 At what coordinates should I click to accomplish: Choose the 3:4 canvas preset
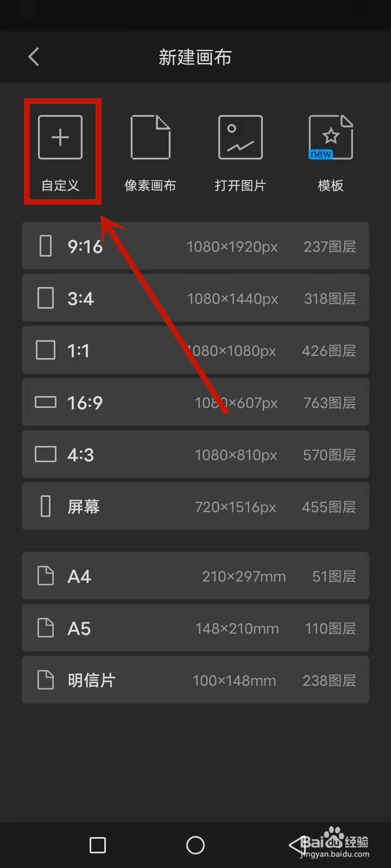[195, 298]
